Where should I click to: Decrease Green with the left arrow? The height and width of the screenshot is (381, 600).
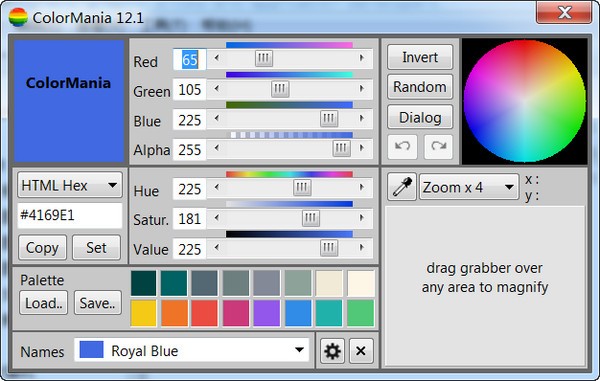[x=217, y=89]
